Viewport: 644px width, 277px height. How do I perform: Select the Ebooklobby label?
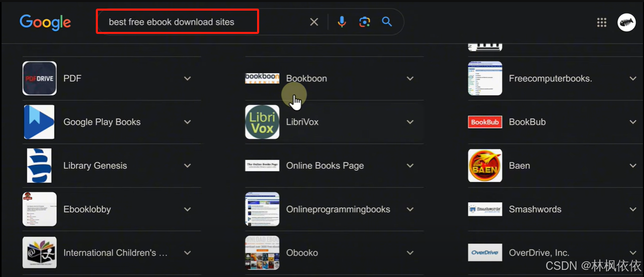[x=87, y=209]
